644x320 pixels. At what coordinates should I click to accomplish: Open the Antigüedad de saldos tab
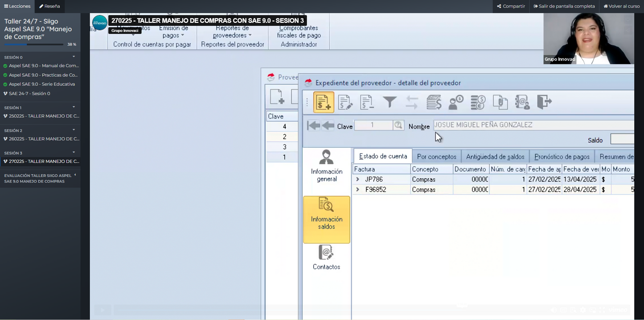click(495, 157)
